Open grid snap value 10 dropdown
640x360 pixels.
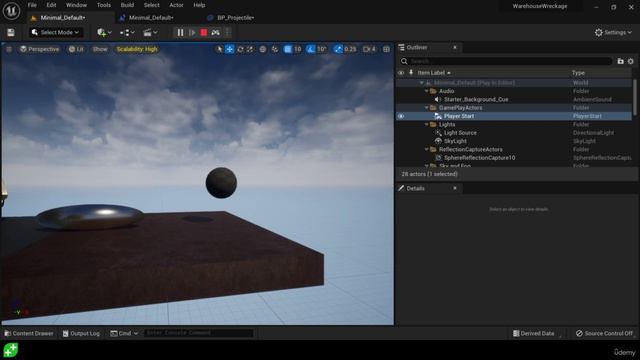tap(298, 49)
